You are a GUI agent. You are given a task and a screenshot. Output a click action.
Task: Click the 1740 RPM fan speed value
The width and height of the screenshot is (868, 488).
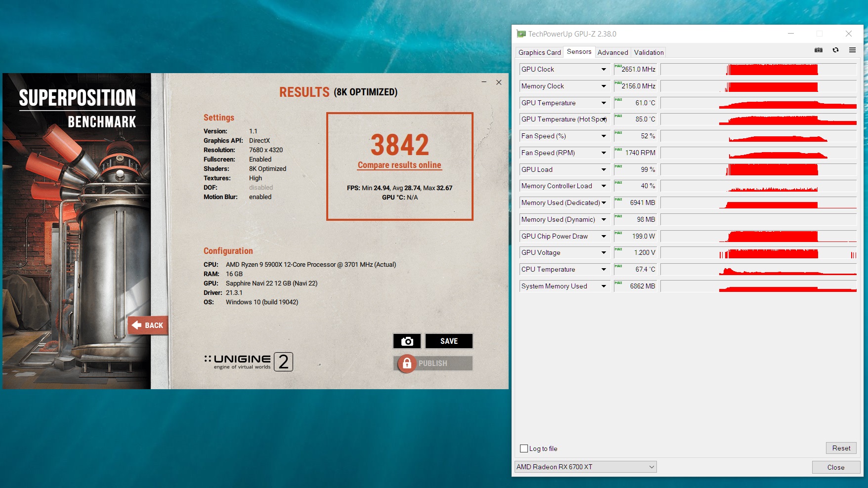pos(640,153)
